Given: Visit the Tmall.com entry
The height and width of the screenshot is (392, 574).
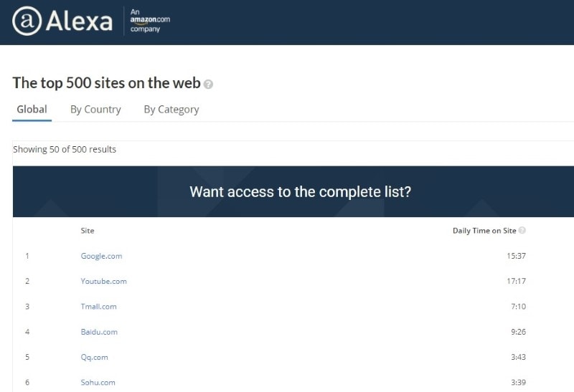Looking at the screenshot, I should [x=98, y=307].
